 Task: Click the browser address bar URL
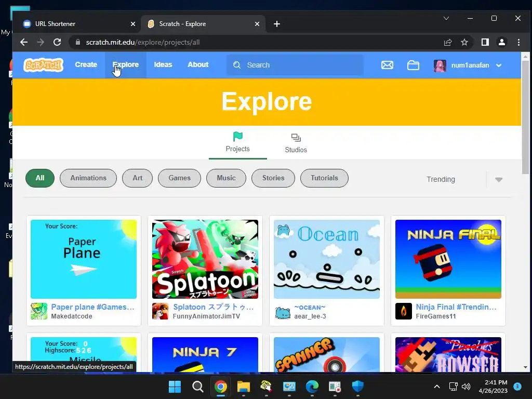(x=142, y=43)
